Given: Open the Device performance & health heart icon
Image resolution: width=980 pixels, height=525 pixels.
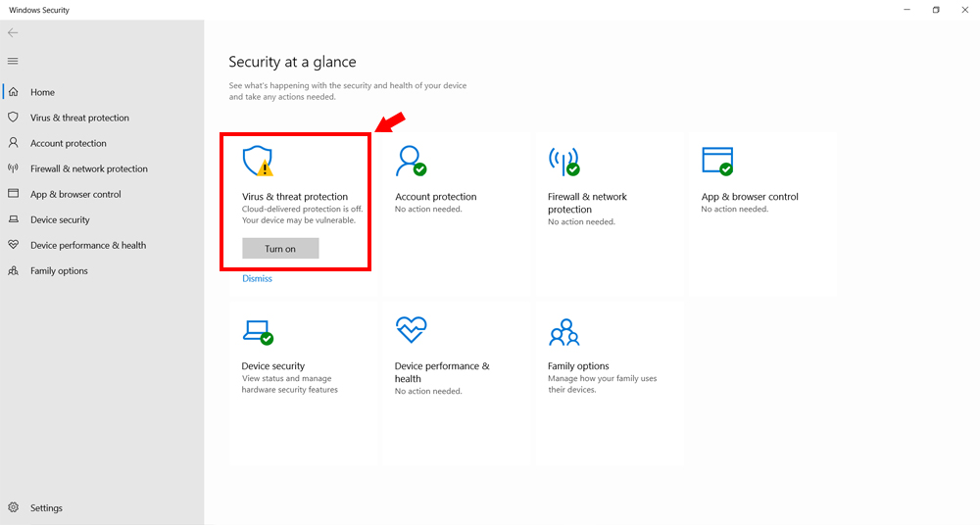Looking at the screenshot, I should (411, 329).
